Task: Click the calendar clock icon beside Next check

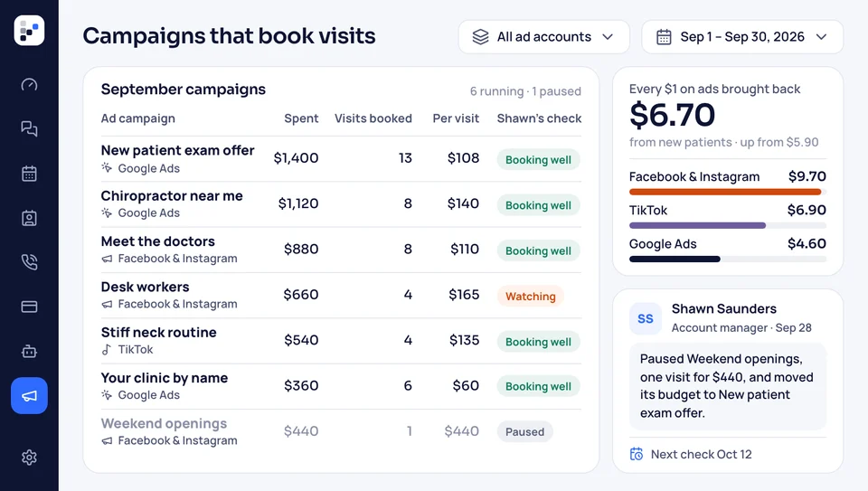Action: coord(637,455)
